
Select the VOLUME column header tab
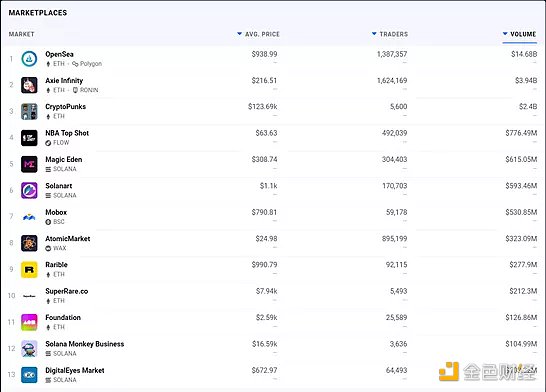[520, 34]
